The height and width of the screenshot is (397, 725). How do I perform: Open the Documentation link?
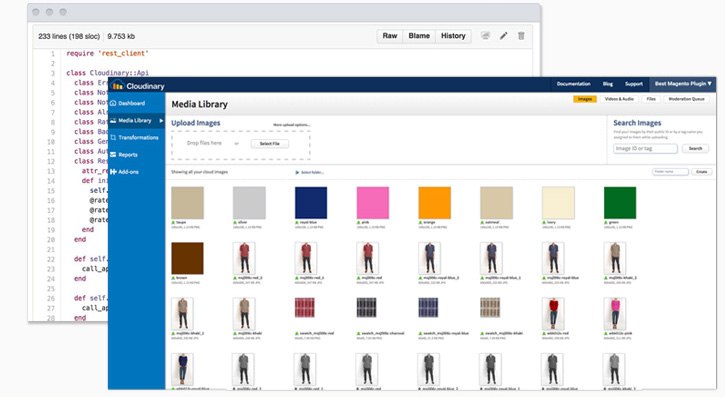573,84
